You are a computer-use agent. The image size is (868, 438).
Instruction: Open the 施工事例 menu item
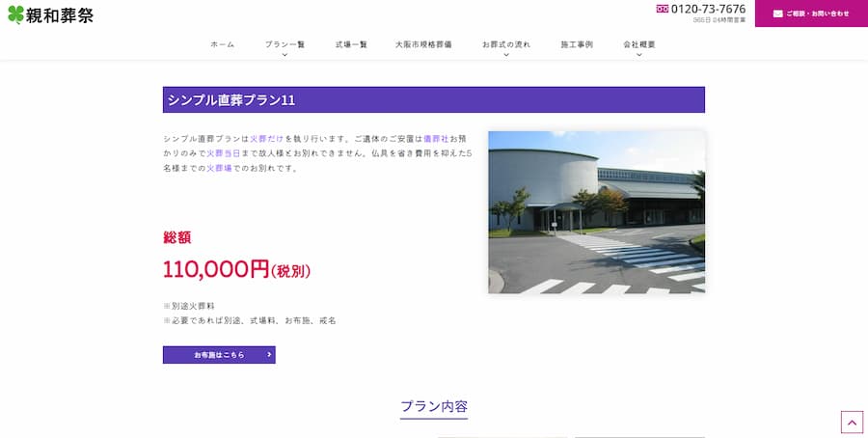coord(577,44)
